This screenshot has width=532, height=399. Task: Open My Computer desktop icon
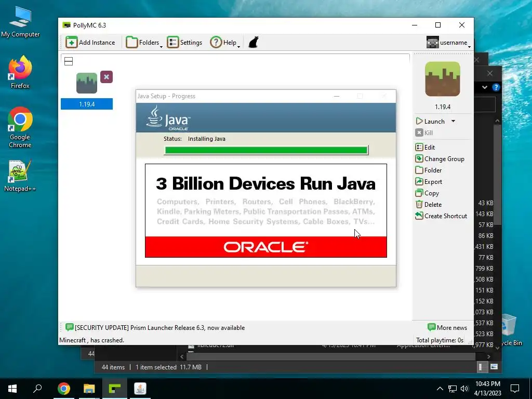point(20,22)
